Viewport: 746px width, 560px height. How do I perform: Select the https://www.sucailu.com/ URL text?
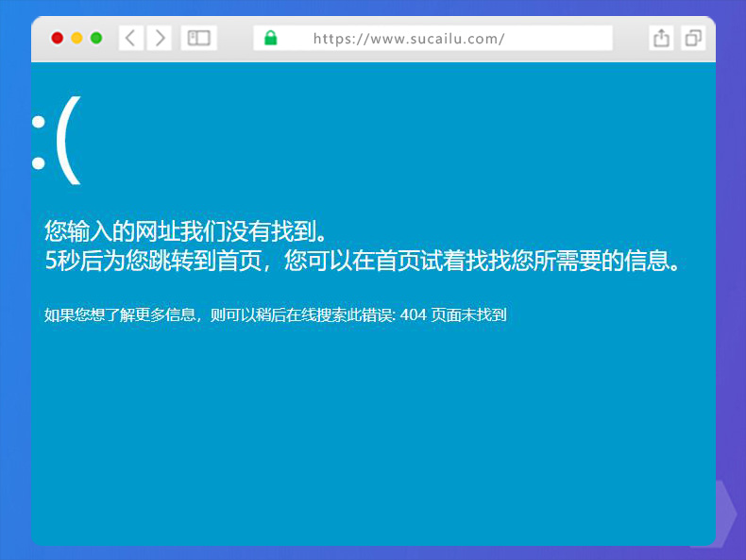408,39
